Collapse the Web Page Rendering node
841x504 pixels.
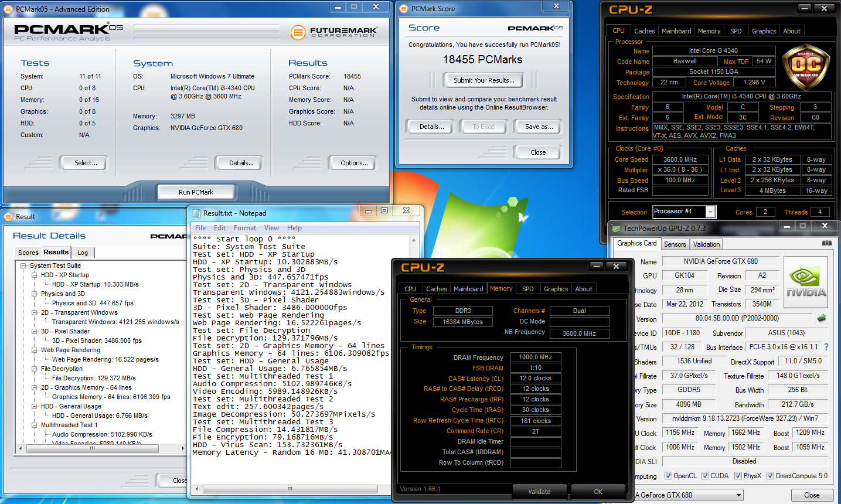tap(35, 350)
